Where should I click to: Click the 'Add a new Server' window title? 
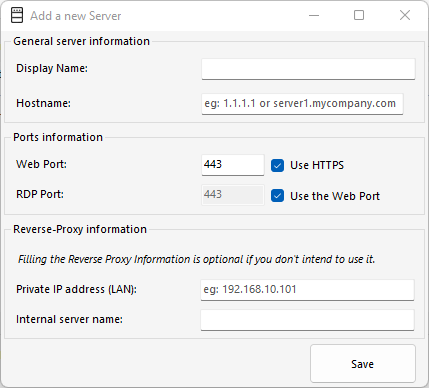pyautogui.click(x=76, y=16)
